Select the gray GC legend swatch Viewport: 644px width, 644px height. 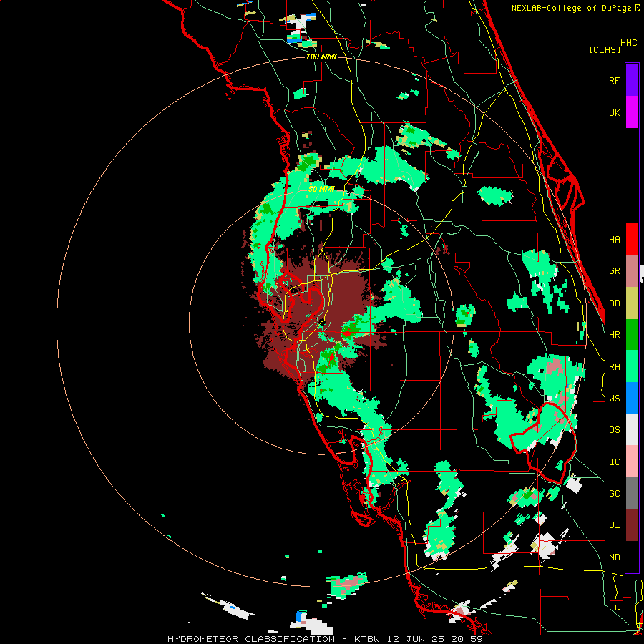coord(632,493)
